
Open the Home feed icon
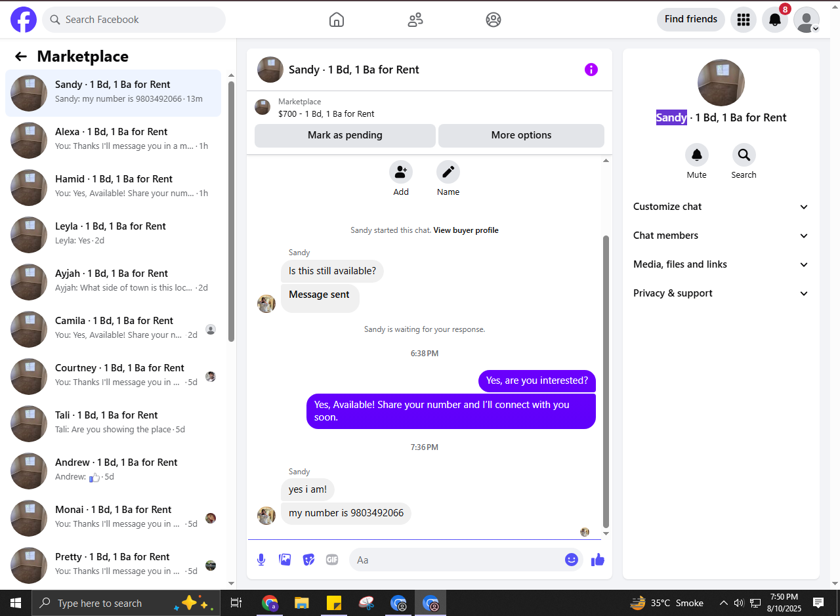337,20
